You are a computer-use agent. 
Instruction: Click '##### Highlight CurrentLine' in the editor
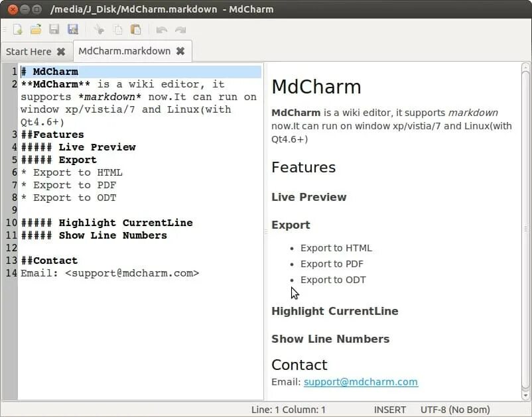[x=107, y=223]
